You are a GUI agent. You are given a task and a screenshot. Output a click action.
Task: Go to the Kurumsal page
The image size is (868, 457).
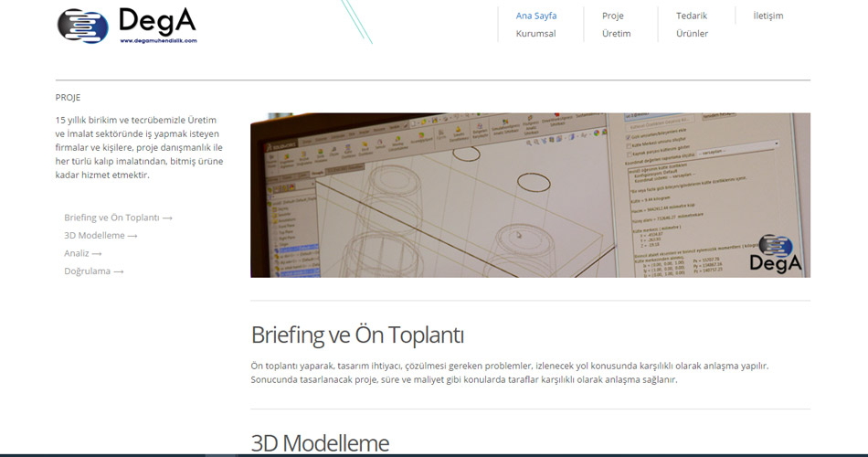click(x=535, y=33)
